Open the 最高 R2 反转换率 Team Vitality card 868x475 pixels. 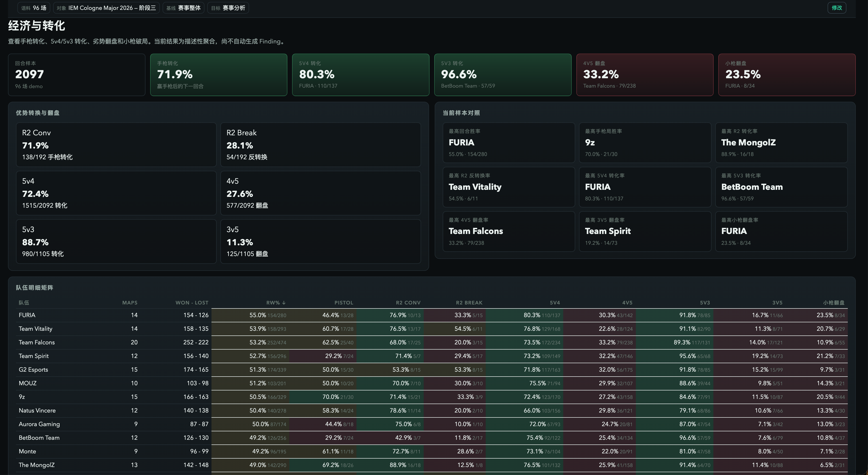tap(509, 187)
